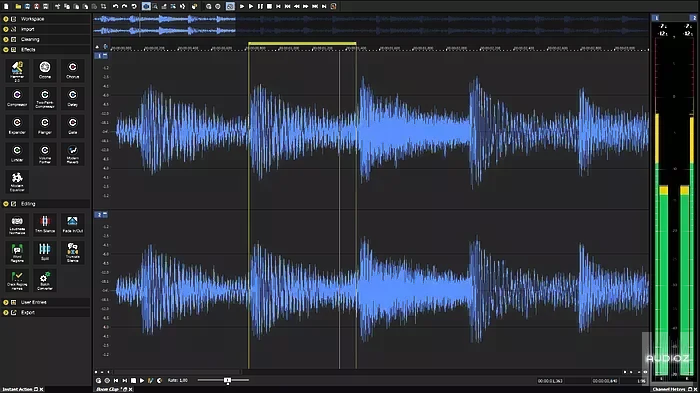
Task: Open the Modern Equalizer effect
Action: tap(17, 181)
